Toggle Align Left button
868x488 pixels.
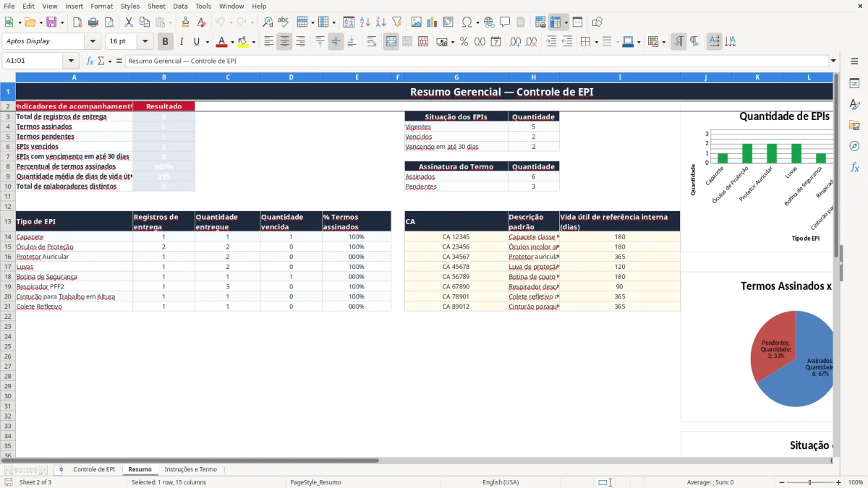(268, 42)
